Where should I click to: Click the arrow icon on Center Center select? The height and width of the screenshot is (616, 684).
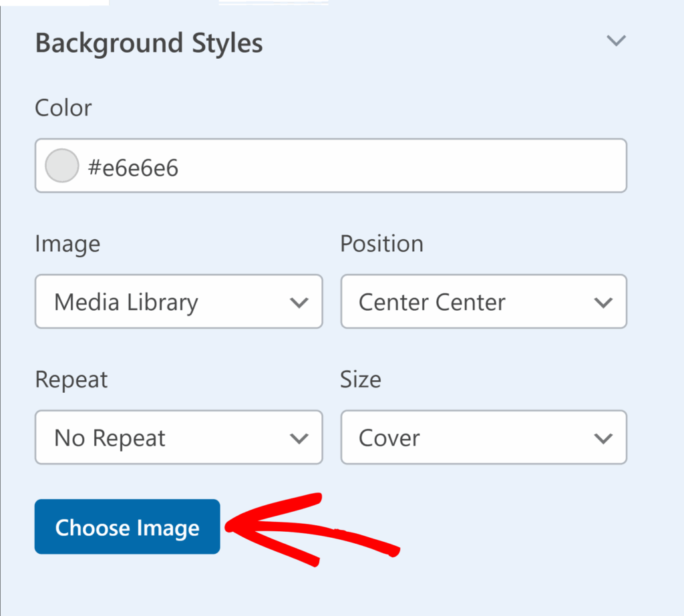point(603,303)
